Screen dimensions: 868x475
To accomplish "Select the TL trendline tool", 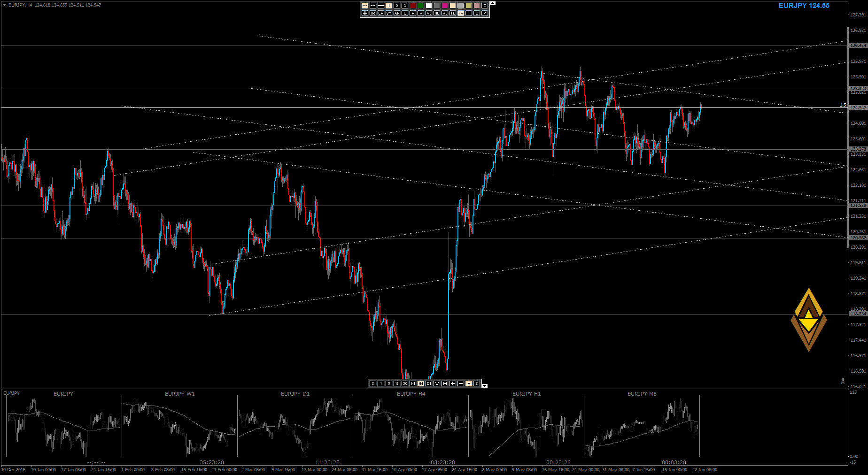I will pos(453,13).
